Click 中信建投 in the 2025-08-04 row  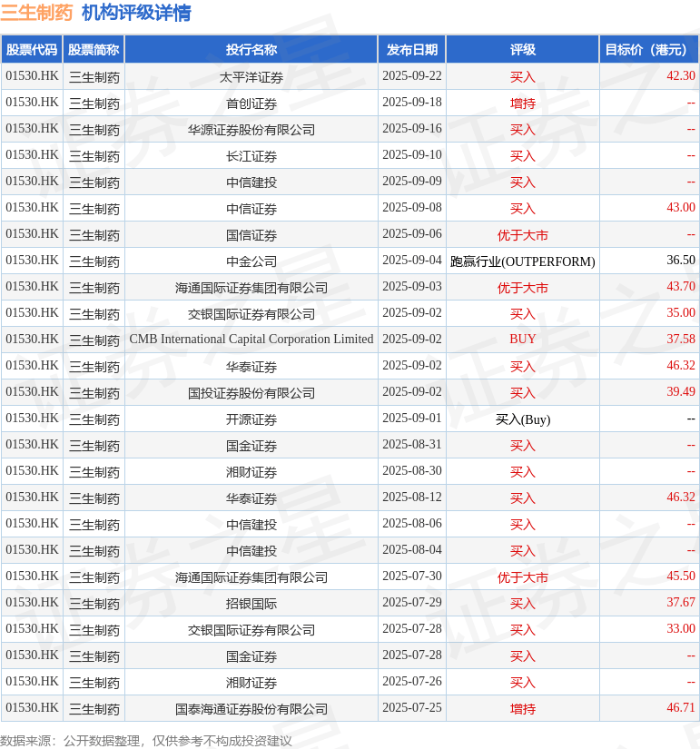251,551
